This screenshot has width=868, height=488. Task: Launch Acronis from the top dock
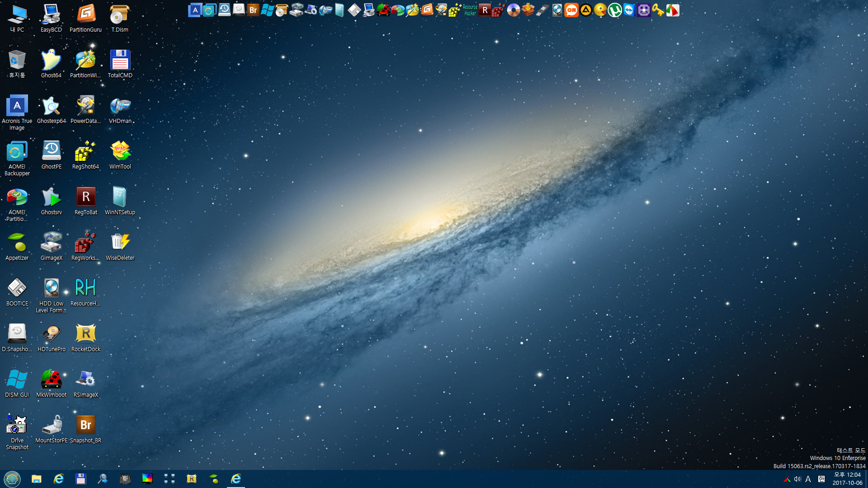click(x=195, y=10)
